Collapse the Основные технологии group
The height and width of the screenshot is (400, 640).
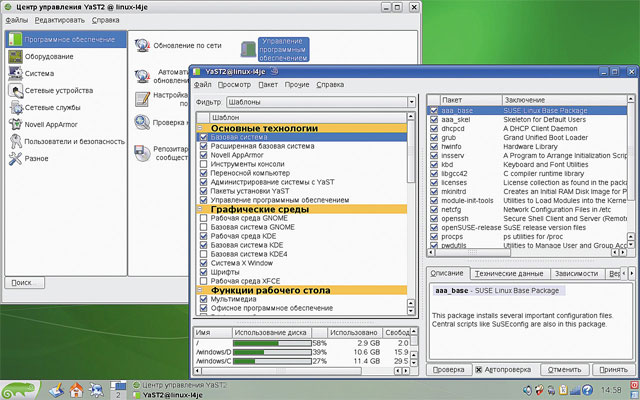tap(200, 128)
